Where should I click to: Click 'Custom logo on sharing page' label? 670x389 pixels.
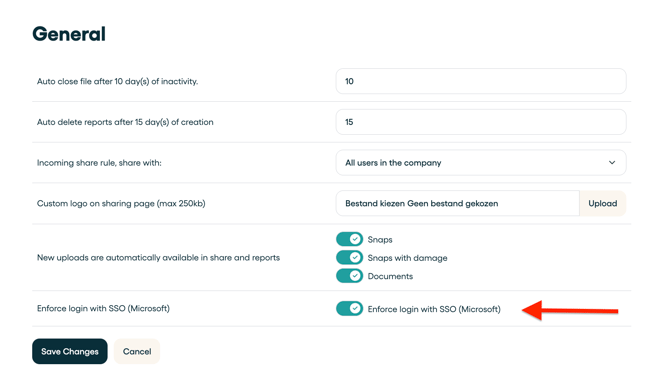pos(121,203)
